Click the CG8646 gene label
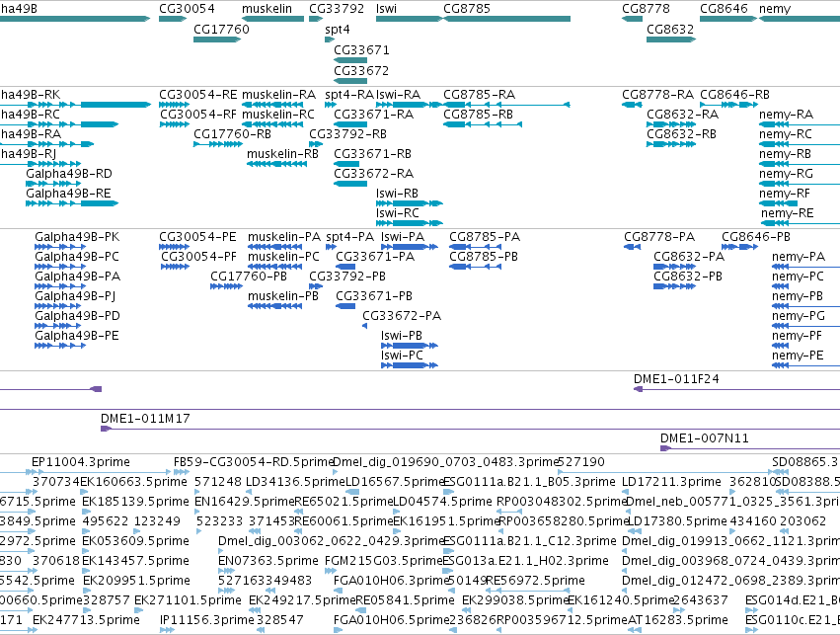Image resolution: width=840 pixels, height=635 pixels. pyautogui.click(x=724, y=9)
